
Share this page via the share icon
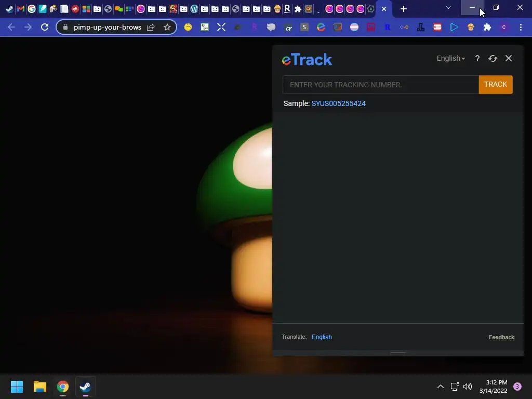(151, 27)
